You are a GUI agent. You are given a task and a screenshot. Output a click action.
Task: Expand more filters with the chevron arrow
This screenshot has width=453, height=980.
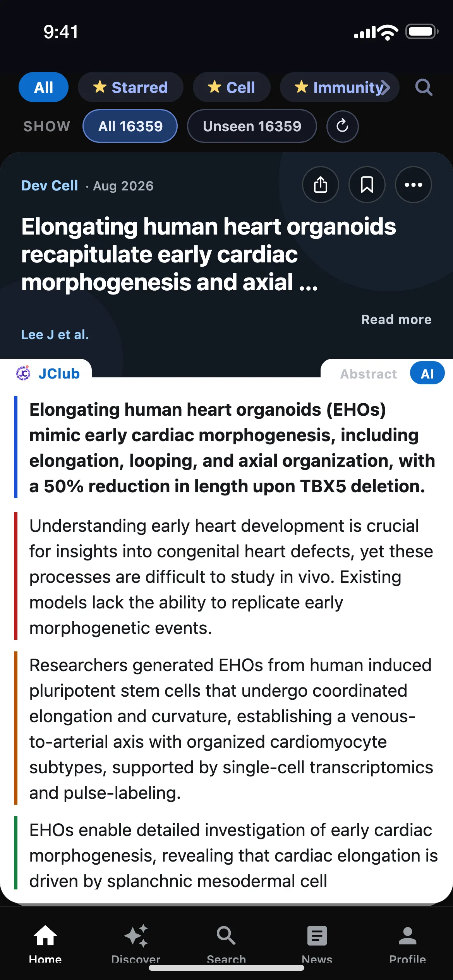coord(385,87)
